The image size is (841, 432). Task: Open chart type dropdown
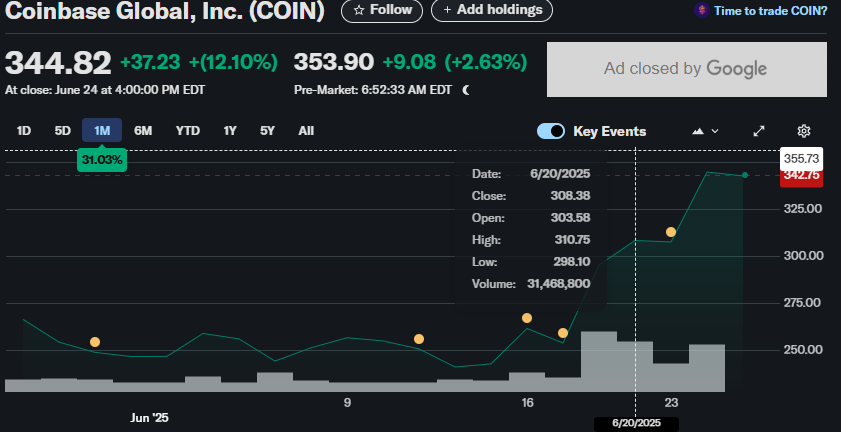tap(705, 131)
